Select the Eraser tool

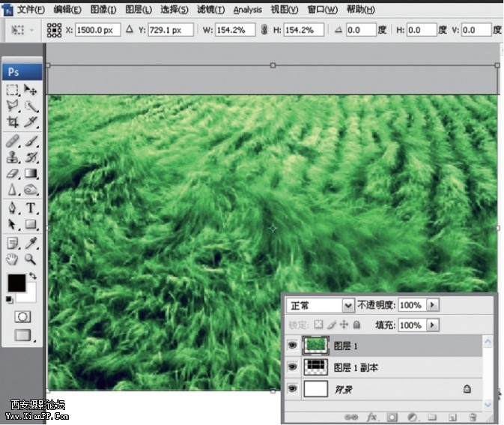click(x=13, y=174)
